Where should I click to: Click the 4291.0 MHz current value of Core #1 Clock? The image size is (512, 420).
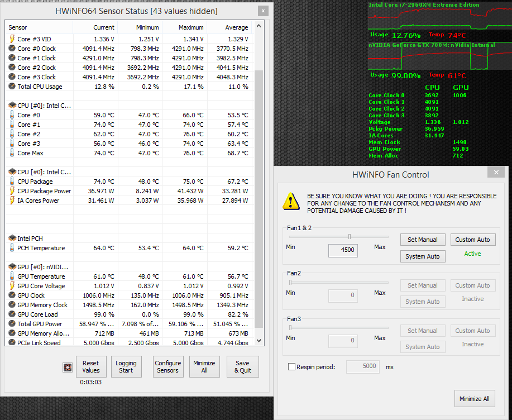click(x=98, y=58)
